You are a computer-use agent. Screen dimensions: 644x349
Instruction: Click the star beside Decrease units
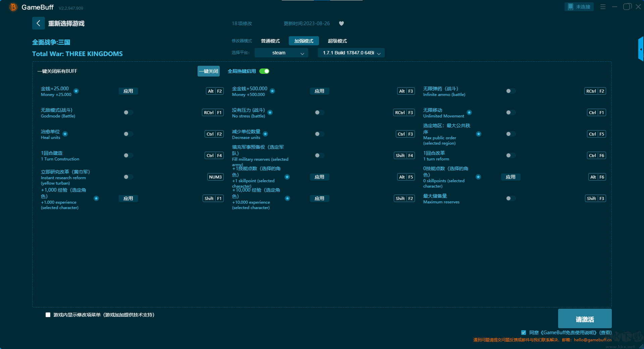tap(265, 134)
